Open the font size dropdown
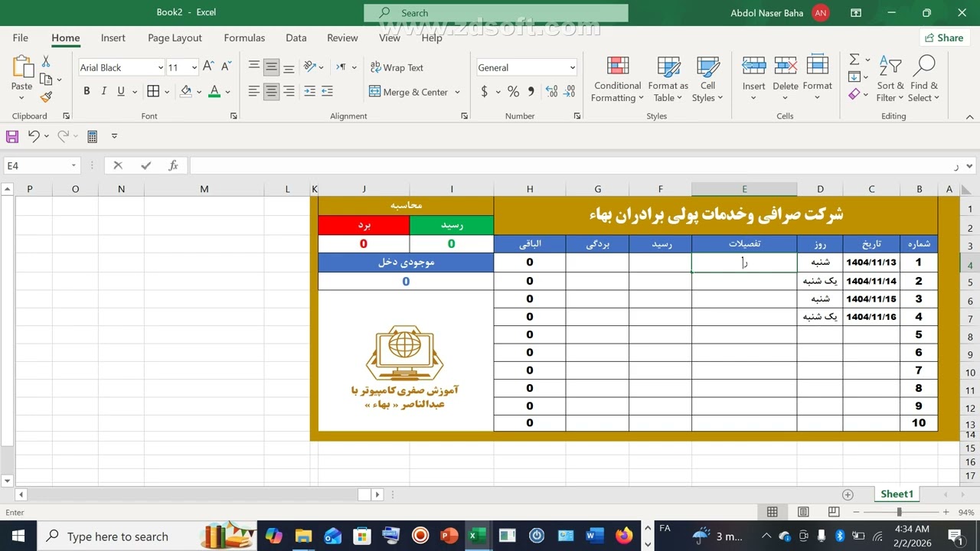980x551 pixels. tap(194, 67)
